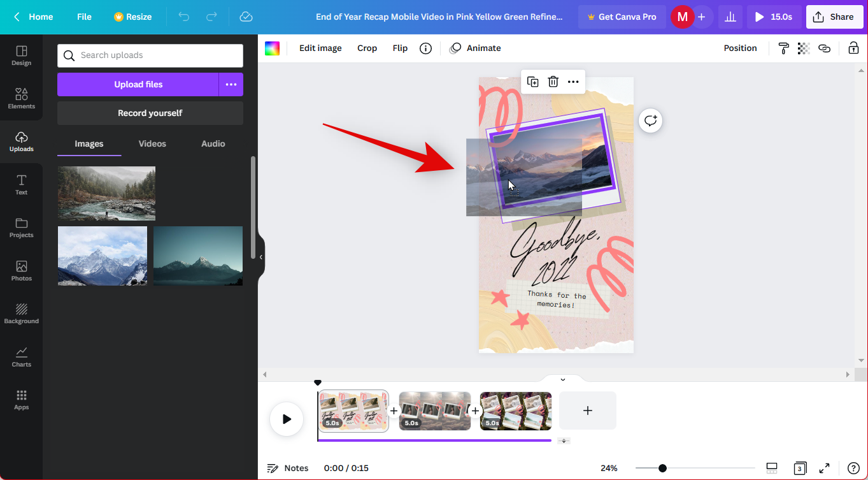Image resolution: width=868 pixels, height=480 pixels.
Task: Switch to the Videos tab
Action: 152,143
